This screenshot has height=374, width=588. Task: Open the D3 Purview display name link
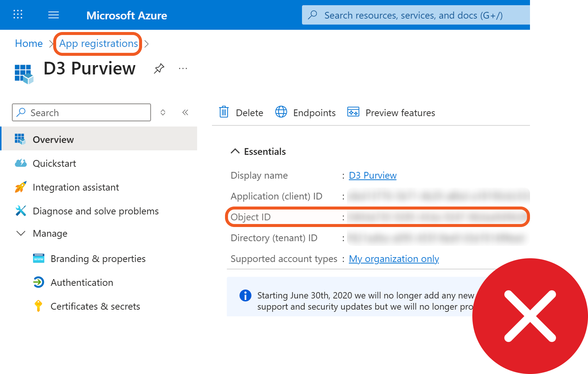click(x=373, y=175)
